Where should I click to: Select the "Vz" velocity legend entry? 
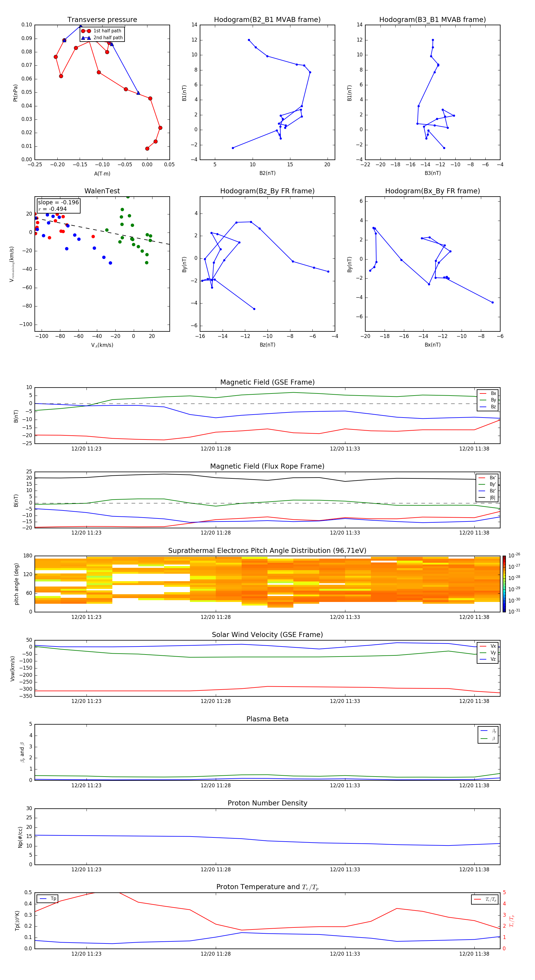(x=488, y=659)
